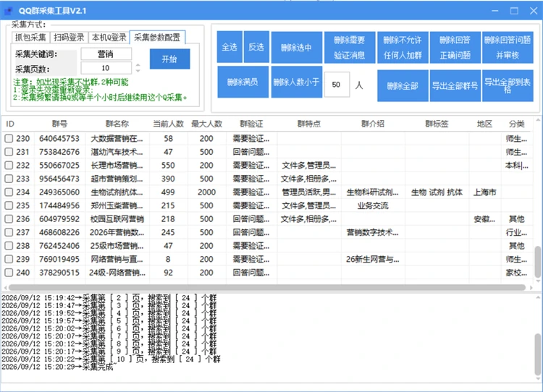The image size is (543, 392).
Task: Click the log panel vertical scrollbar thumb
Action: coord(537,354)
